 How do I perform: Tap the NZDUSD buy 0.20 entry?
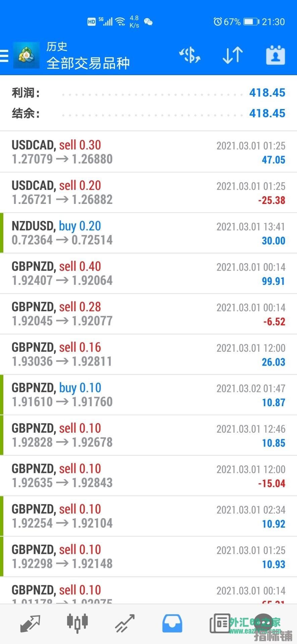pyautogui.click(x=148, y=233)
